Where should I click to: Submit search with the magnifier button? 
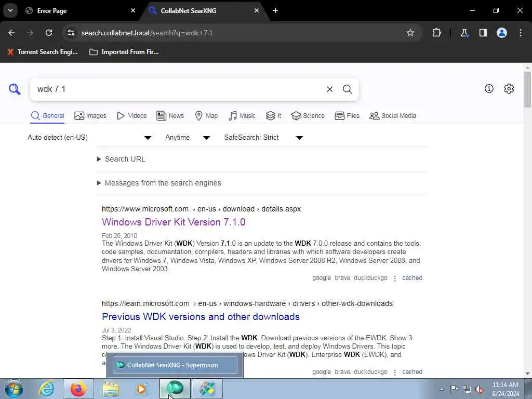(347, 89)
